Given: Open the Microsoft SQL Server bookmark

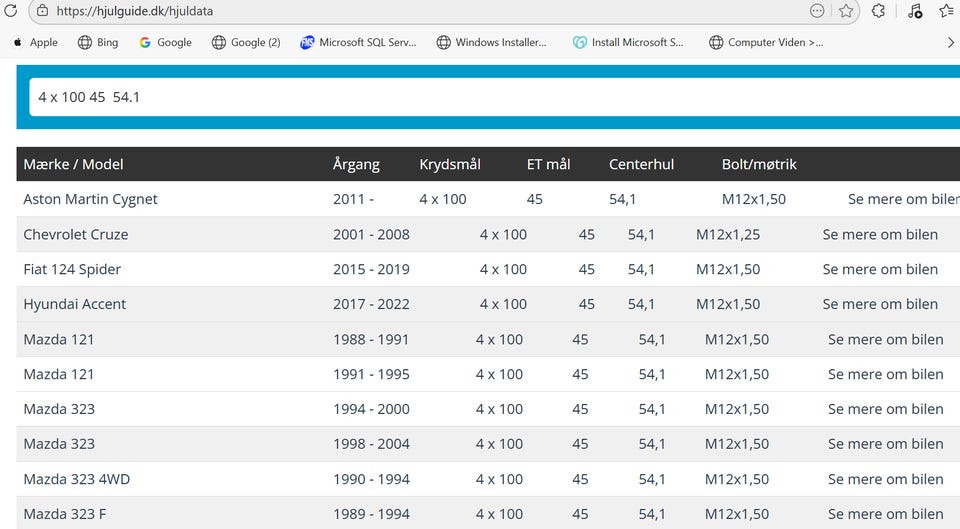Looking at the screenshot, I should click(x=358, y=42).
